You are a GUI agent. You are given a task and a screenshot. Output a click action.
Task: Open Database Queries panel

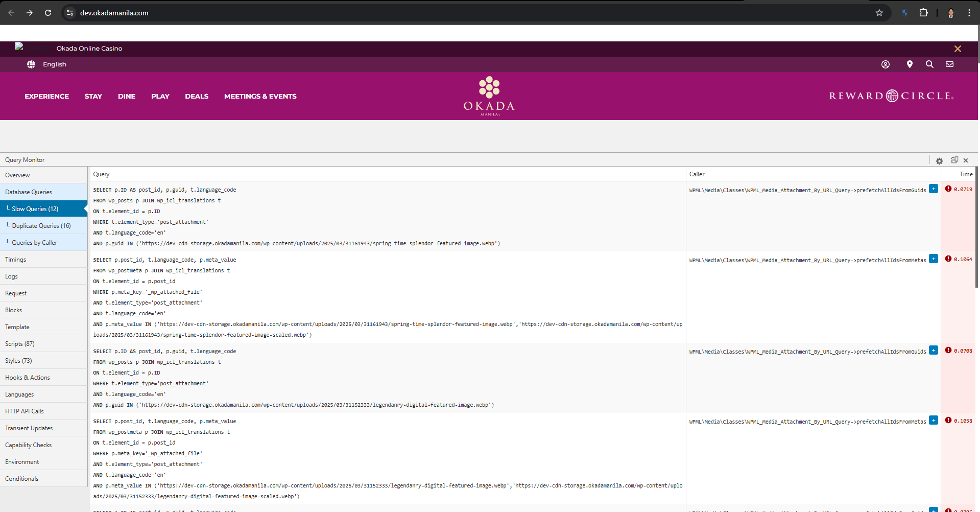coord(43,192)
